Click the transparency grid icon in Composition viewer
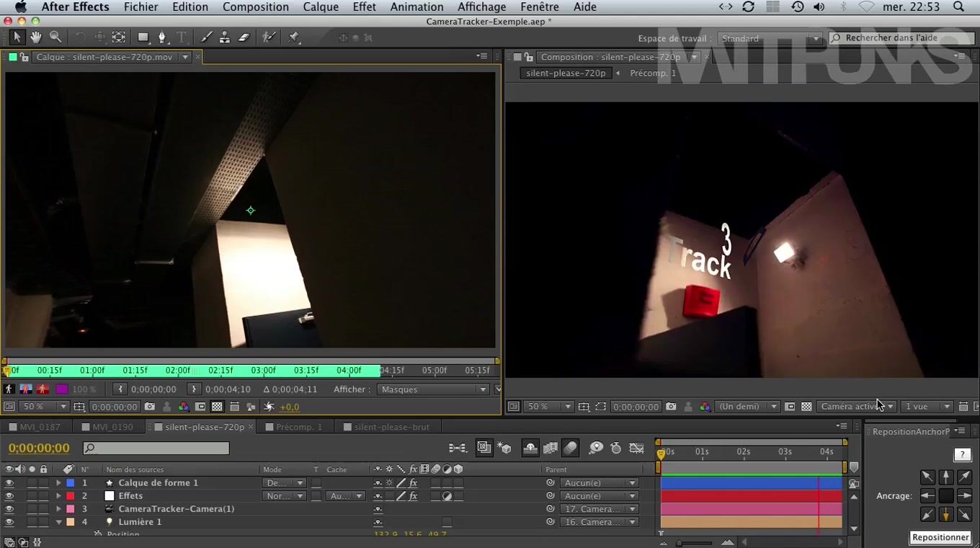980x548 pixels. 806,407
